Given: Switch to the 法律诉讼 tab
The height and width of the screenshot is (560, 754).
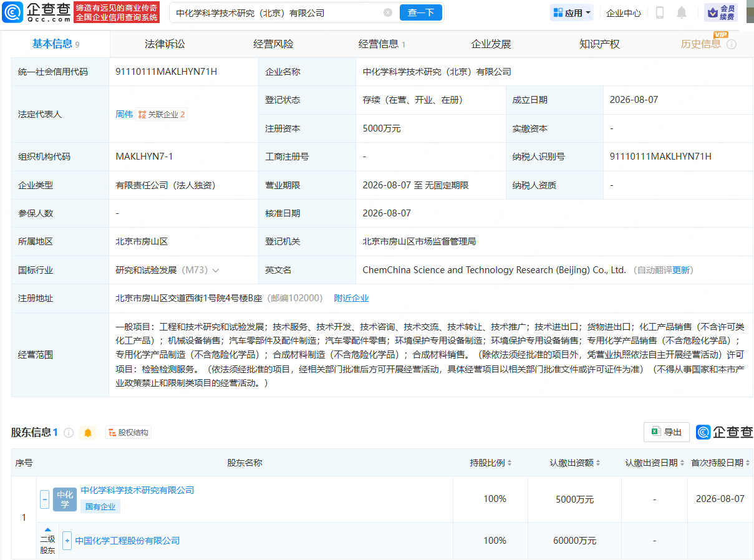Looking at the screenshot, I should [x=165, y=44].
